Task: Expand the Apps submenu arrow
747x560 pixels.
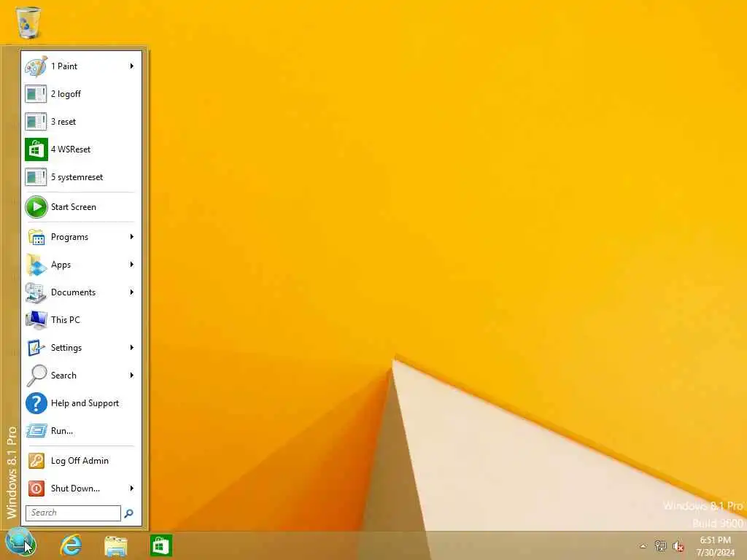Action: [131, 265]
